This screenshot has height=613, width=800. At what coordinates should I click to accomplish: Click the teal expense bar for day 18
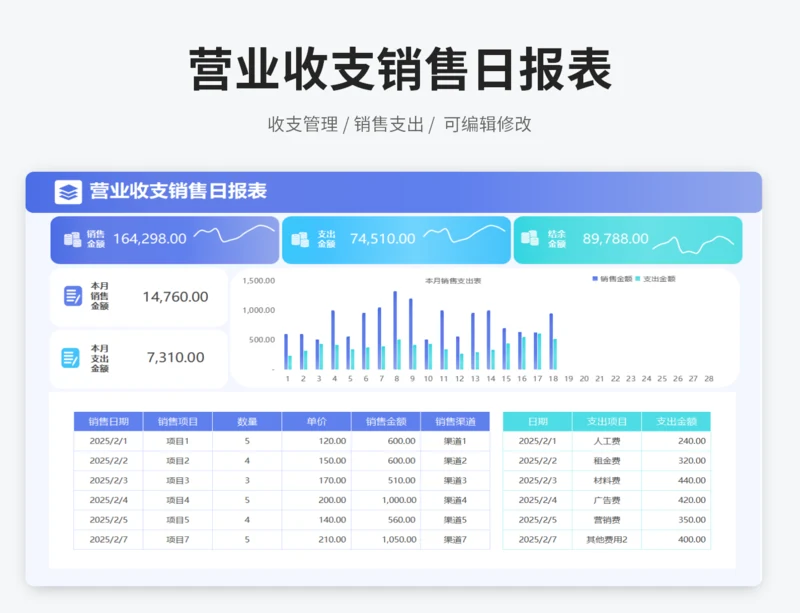[x=555, y=354]
